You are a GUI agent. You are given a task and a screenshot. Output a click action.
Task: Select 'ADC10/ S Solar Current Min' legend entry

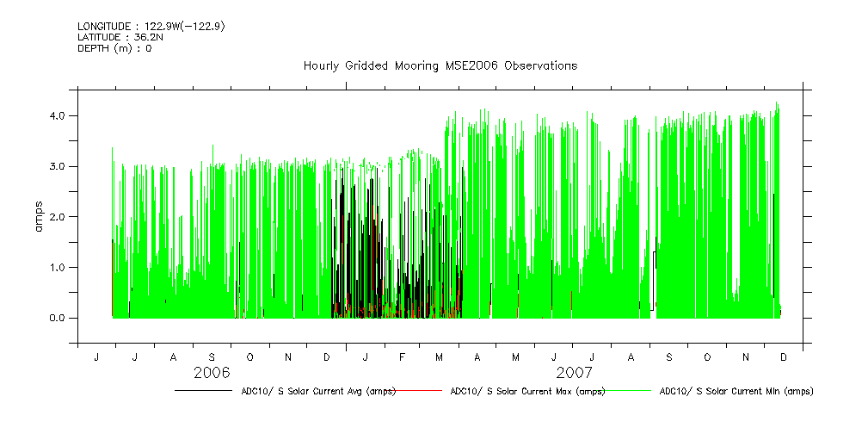pyautogui.click(x=736, y=391)
